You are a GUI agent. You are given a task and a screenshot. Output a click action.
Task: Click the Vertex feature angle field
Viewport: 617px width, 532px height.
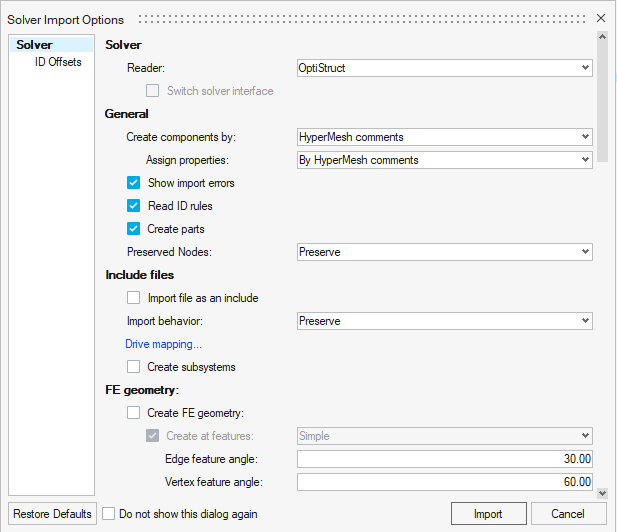(x=444, y=482)
